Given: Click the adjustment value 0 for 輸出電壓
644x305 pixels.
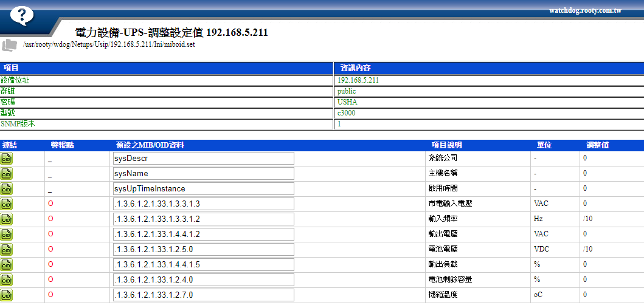Looking at the screenshot, I should tap(585, 234).
